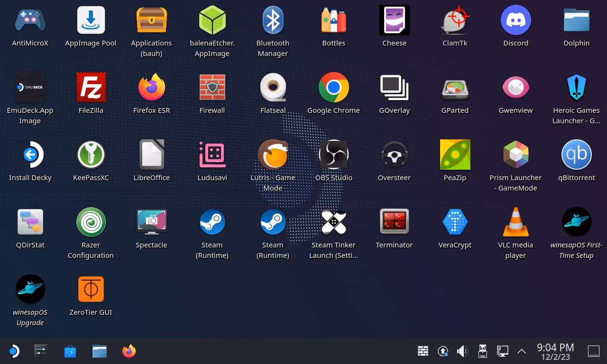Click the qBittorrent desktop icon

[x=576, y=155]
